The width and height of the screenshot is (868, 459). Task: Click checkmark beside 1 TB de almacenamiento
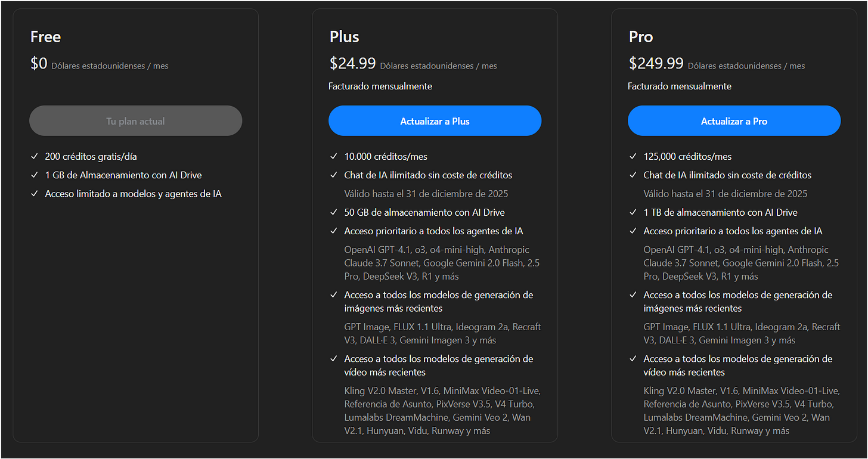[x=633, y=212]
